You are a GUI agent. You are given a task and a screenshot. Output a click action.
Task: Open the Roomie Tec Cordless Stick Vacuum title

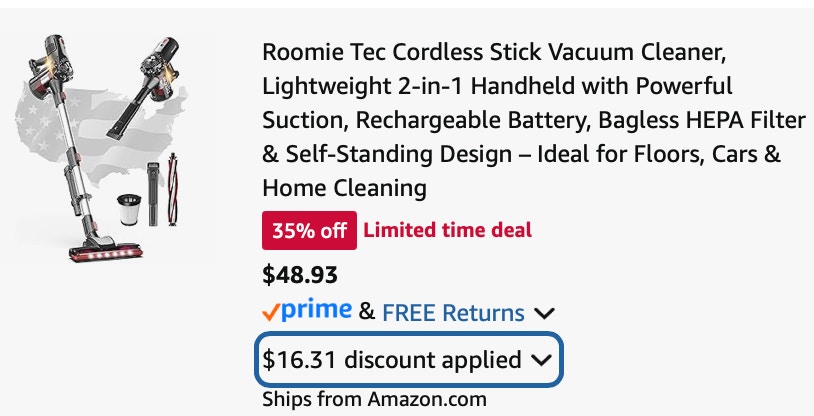[x=534, y=120]
